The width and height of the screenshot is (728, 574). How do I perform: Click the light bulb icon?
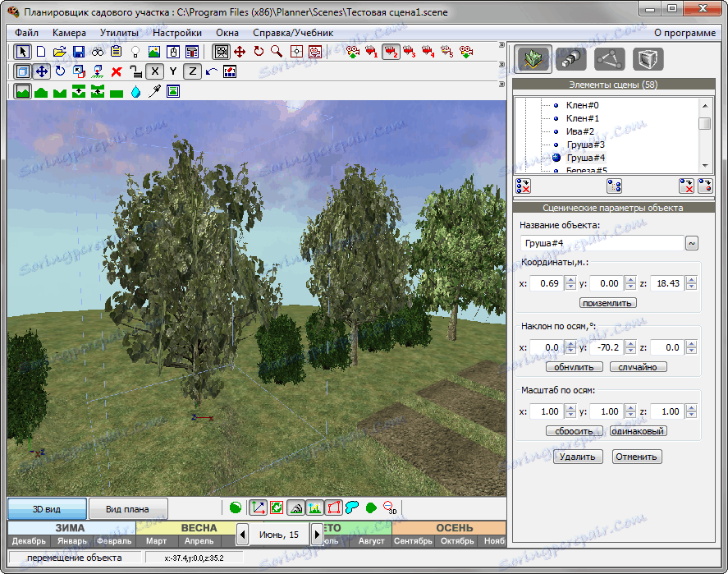pos(135,52)
